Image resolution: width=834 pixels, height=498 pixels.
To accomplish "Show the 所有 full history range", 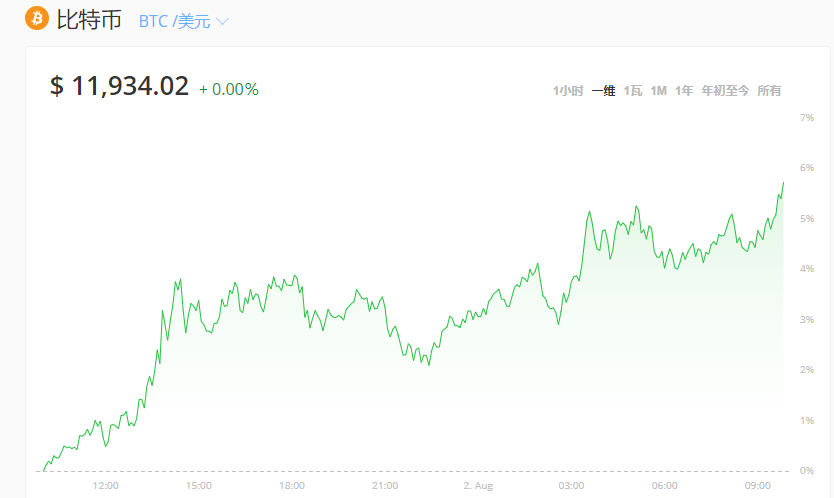I will (x=769, y=91).
